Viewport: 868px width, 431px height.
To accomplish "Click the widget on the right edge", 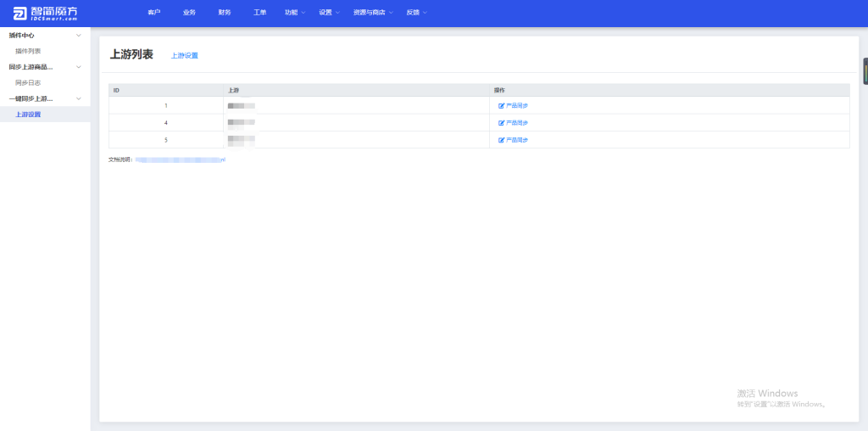I will coord(864,71).
